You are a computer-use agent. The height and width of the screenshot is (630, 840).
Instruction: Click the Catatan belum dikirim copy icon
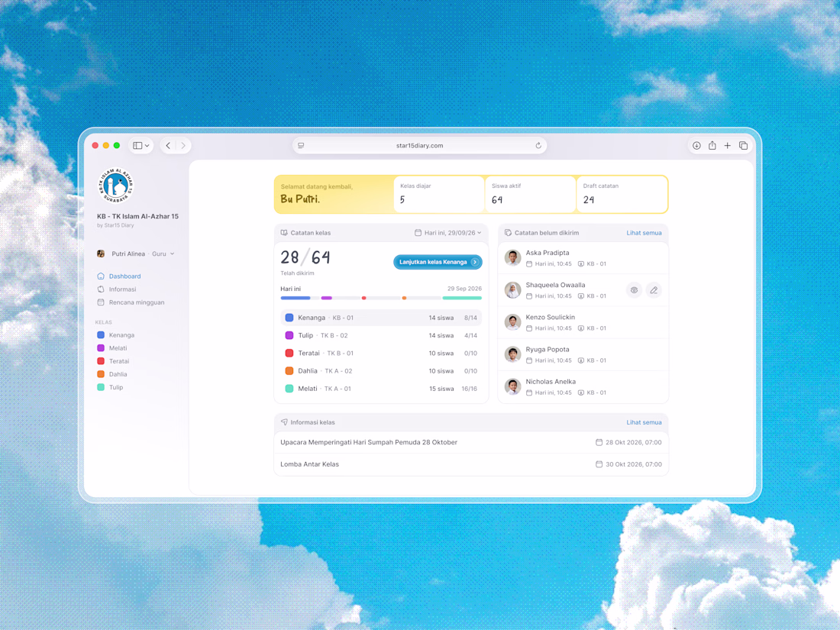coord(508,233)
